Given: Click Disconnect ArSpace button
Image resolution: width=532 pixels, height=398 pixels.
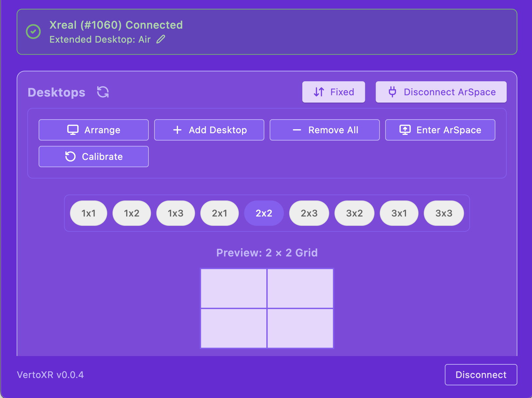Looking at the screenshot, I should [x=441, y=92].
